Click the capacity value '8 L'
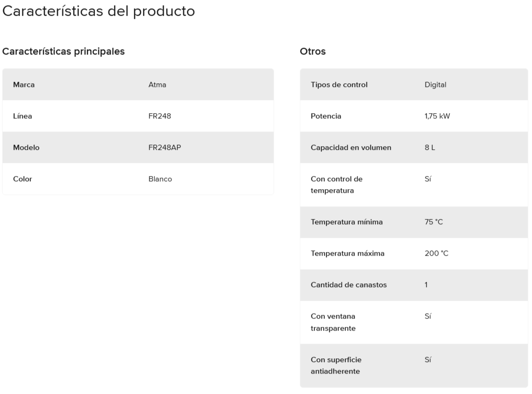532x394 pixels. click(430, 148)
